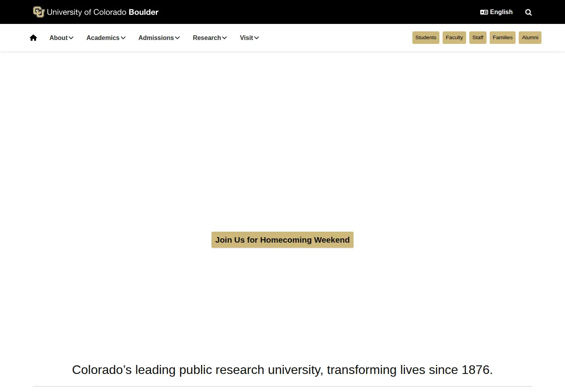Viewport: 565px width, 392px height.
Task: Expand the Visit menu
Action: (250, 38)
